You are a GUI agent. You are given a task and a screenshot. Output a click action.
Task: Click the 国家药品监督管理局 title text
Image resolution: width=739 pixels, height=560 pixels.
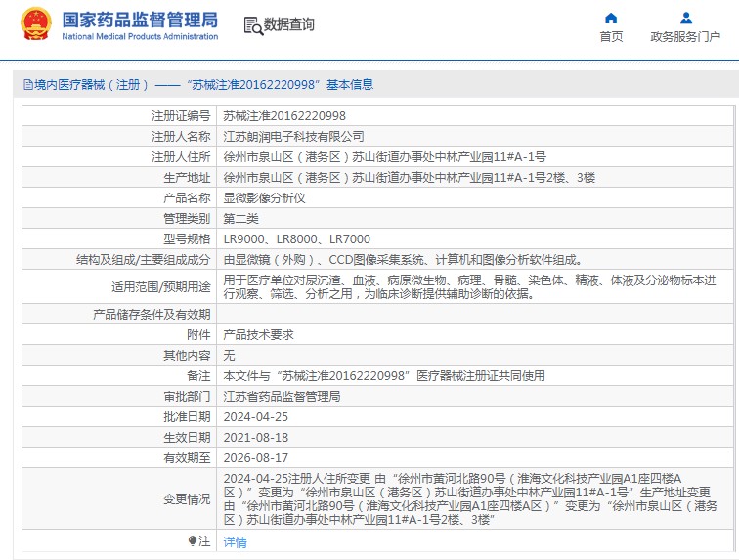140,20
